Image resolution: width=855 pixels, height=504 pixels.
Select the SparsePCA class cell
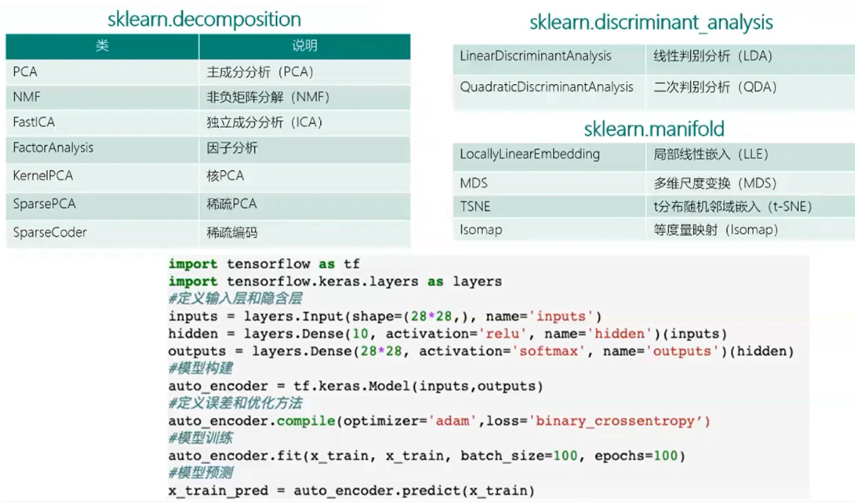[x=102, y=204]
